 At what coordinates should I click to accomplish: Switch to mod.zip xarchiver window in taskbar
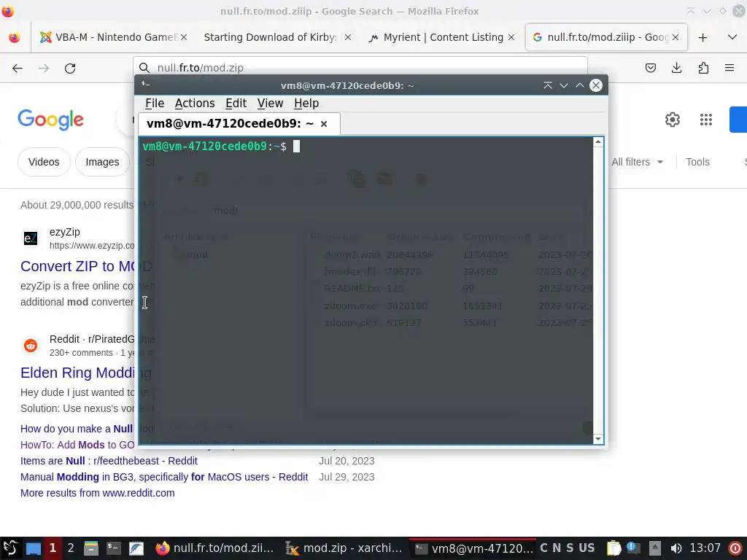(x=344, y=548)
